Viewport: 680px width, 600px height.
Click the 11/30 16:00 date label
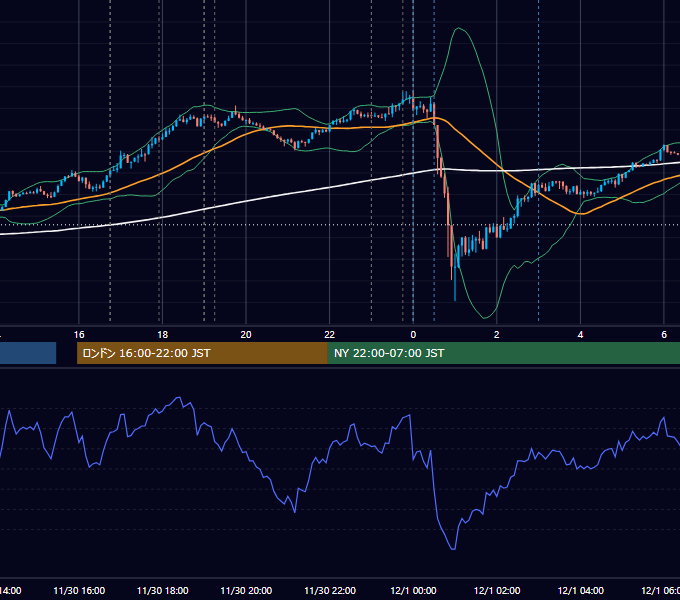tap(79, 591)
